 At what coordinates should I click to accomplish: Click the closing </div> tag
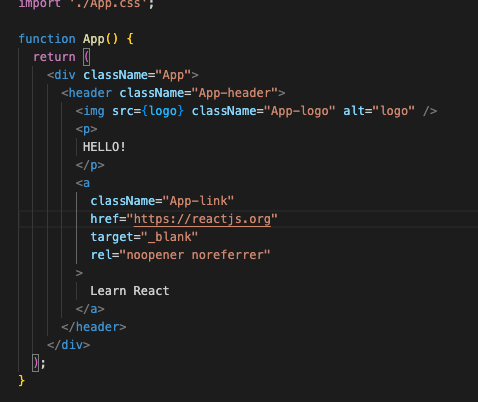69,345
